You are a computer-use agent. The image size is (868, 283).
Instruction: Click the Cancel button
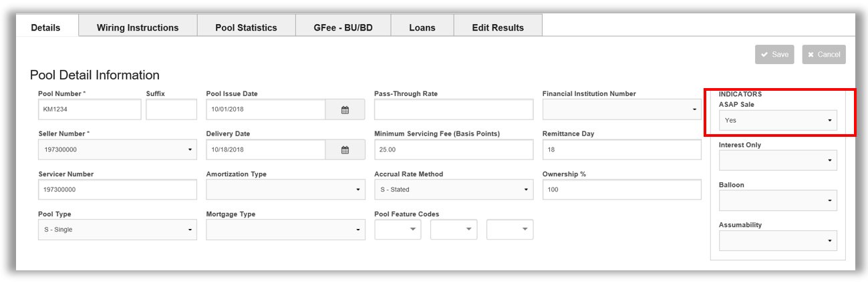824,55
